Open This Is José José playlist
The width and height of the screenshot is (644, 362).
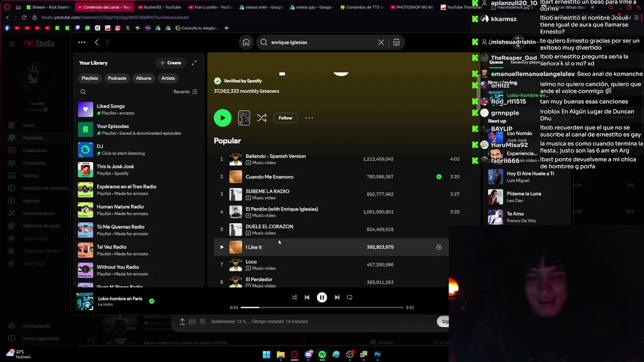[x=138, y=169]
